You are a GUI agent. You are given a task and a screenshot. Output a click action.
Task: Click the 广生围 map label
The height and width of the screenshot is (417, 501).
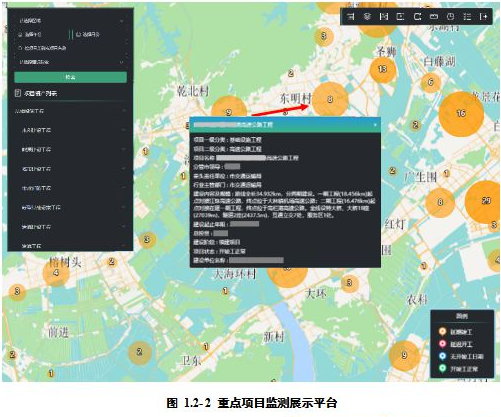pos(421,177)
